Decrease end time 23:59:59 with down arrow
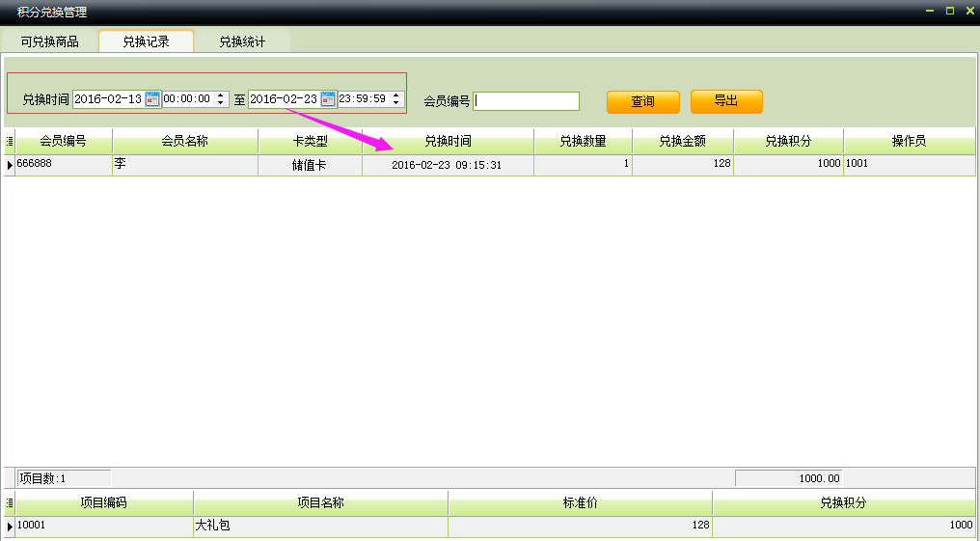Image resolution: width=980 pixels, height=541 pixels. [396, 102]
